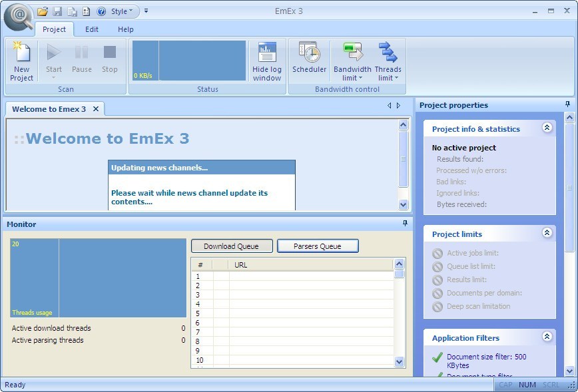Click the # column header in queue list
The height and width of the screenshot is (392, 578).
click(x=202, y=265)
